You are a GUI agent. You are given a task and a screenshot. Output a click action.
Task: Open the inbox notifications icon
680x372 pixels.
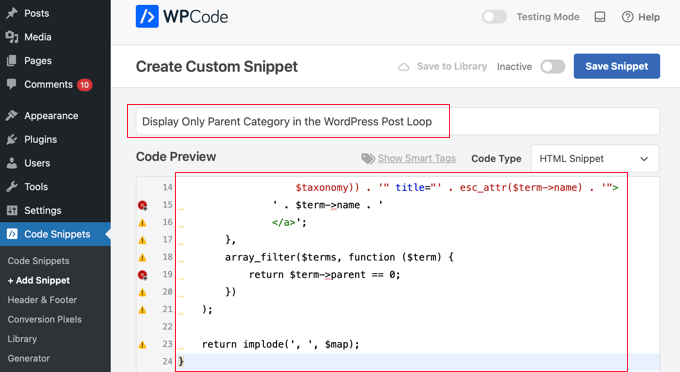click(x=600, y=17)
